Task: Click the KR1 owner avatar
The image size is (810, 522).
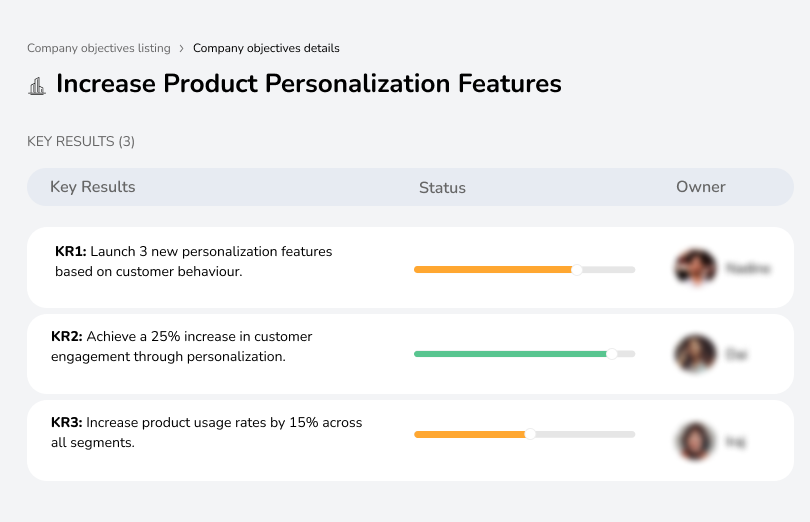Action: 696,268
